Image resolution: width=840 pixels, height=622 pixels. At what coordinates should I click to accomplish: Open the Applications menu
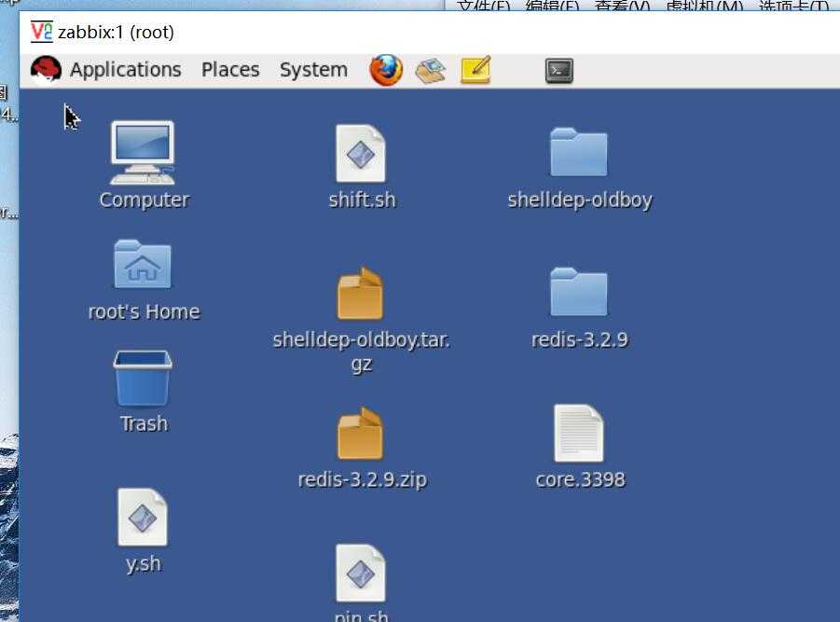(125, 70)
